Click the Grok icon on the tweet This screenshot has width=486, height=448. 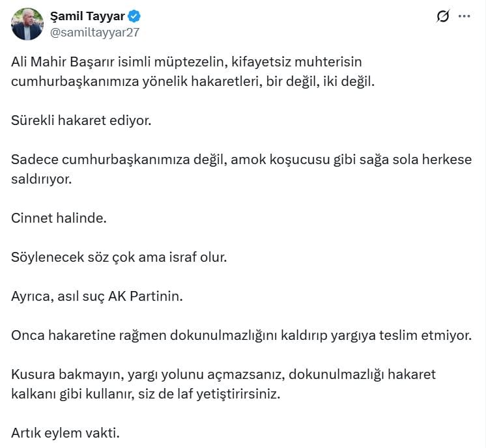443,17
